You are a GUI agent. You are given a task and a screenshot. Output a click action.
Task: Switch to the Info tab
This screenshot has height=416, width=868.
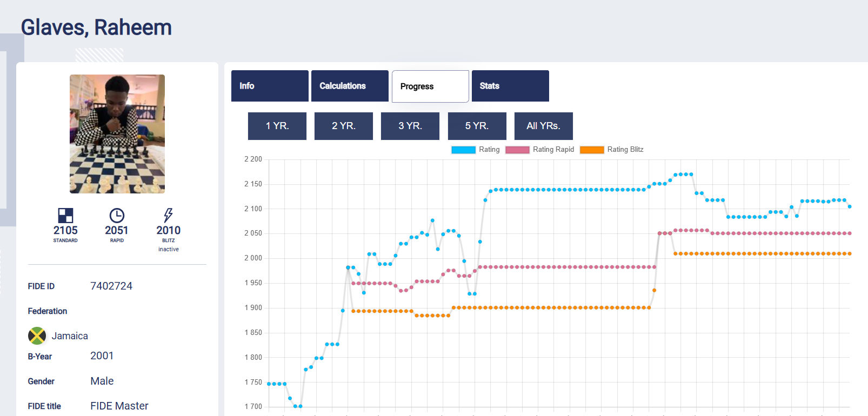pyautogui.click(x=270, y=86)
